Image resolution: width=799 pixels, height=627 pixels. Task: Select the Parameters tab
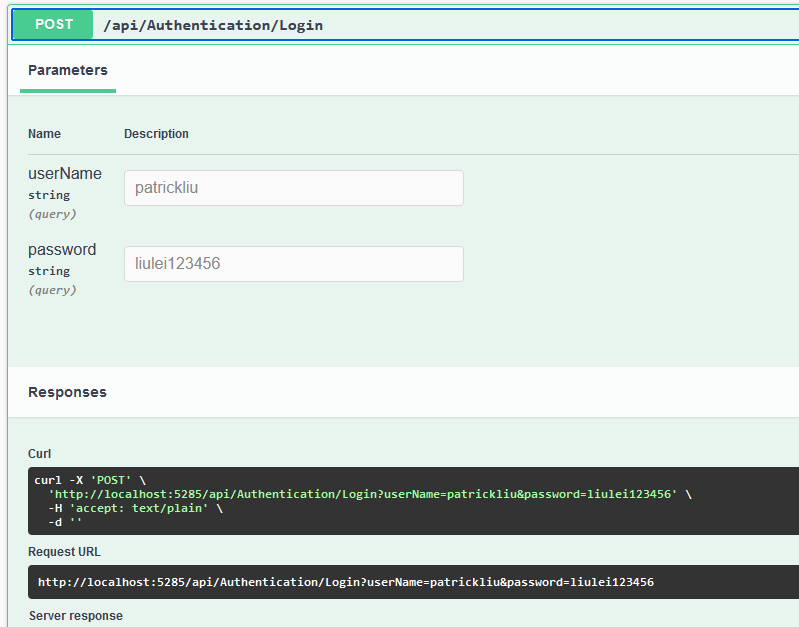68,70
